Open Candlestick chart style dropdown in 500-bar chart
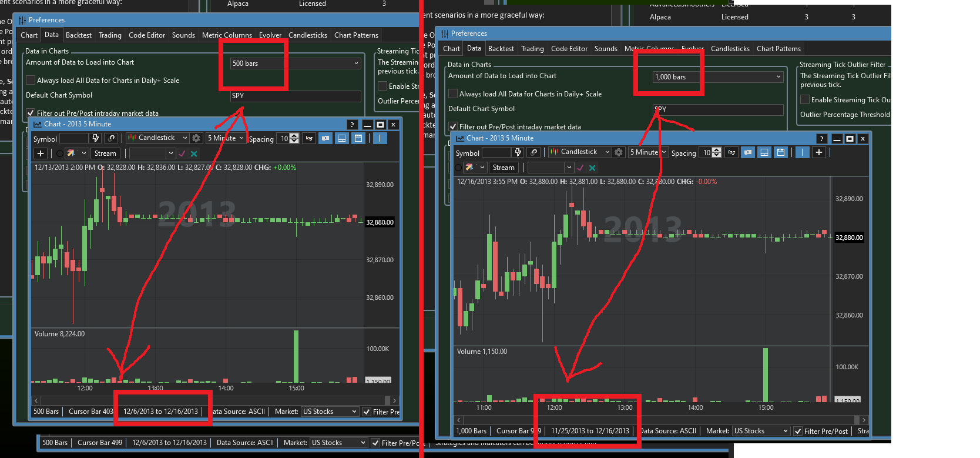Image resolution: width=980 pixels, height=458 pixels. pos(157,138)
